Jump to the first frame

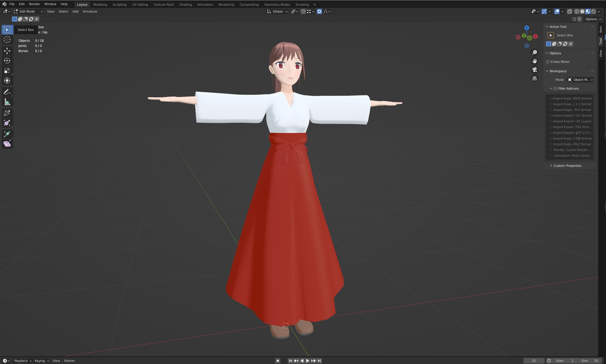click(x=290, y=361)
